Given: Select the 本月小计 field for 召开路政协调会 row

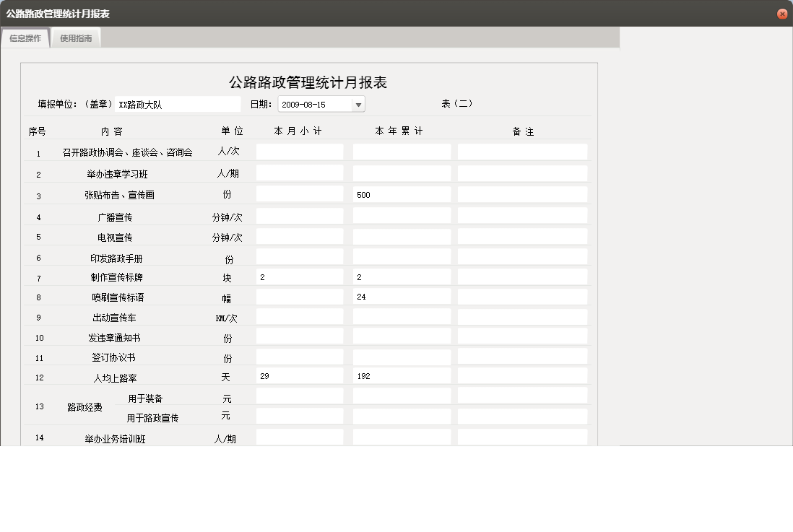Looking at the screenshot, I should 300,152.
